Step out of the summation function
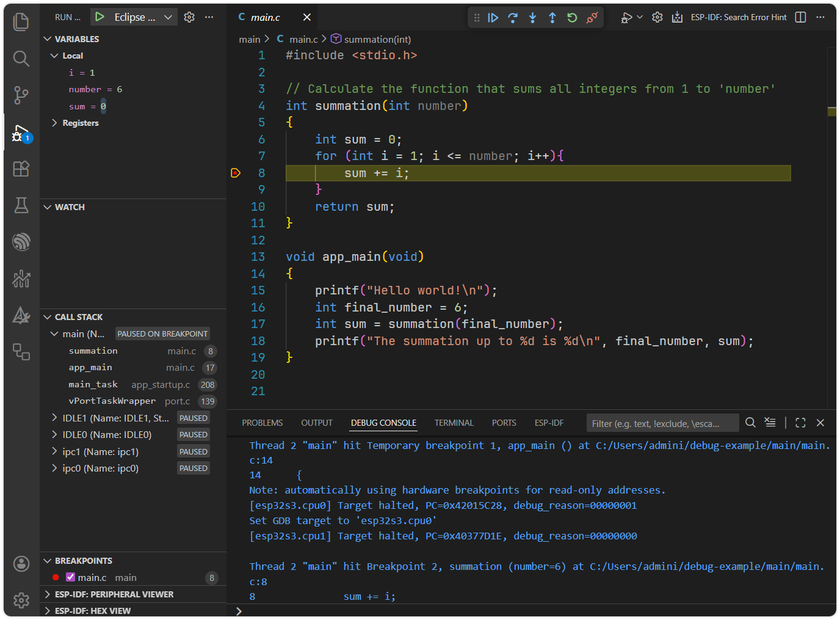 [552, 17]
